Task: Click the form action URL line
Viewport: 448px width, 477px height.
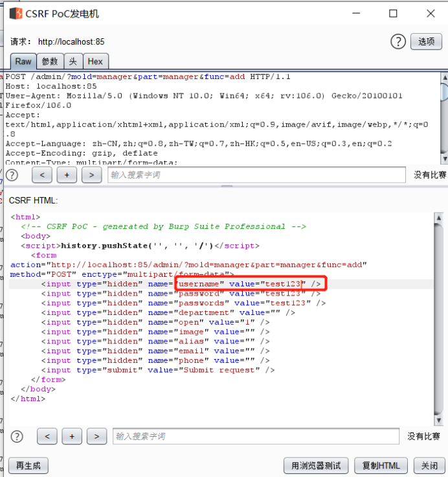Action: [188, 265]
